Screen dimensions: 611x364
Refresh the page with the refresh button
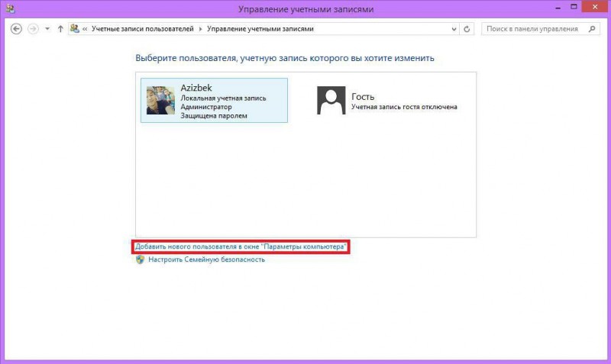click(x=467, y=29)
